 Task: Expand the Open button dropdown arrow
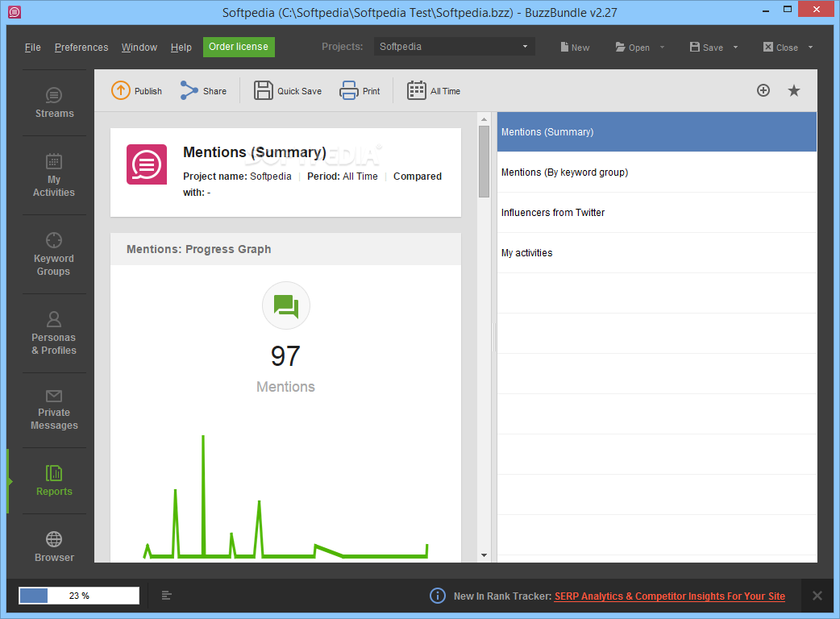(x=662, y=47)
